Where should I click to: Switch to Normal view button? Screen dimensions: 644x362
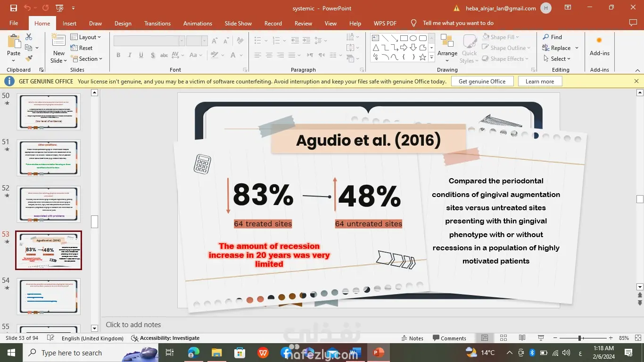tap(484, 338)
